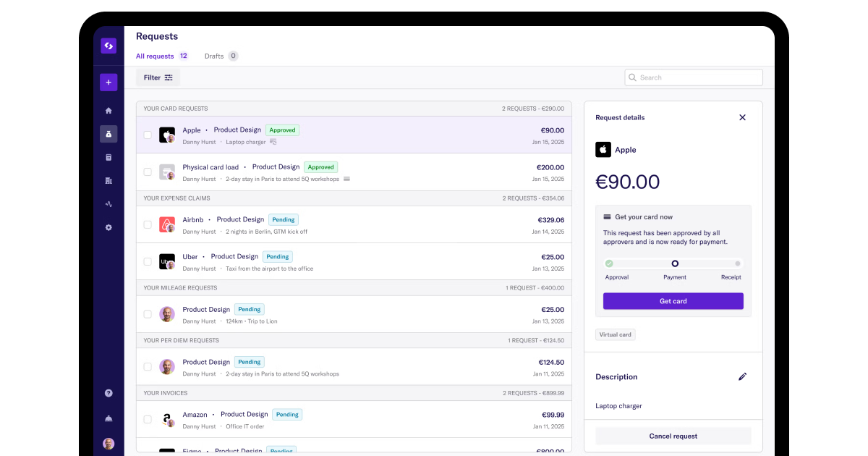Click Danny Hurst avatar in per diem row
This screenshot has height=456, width=868.
167,367
